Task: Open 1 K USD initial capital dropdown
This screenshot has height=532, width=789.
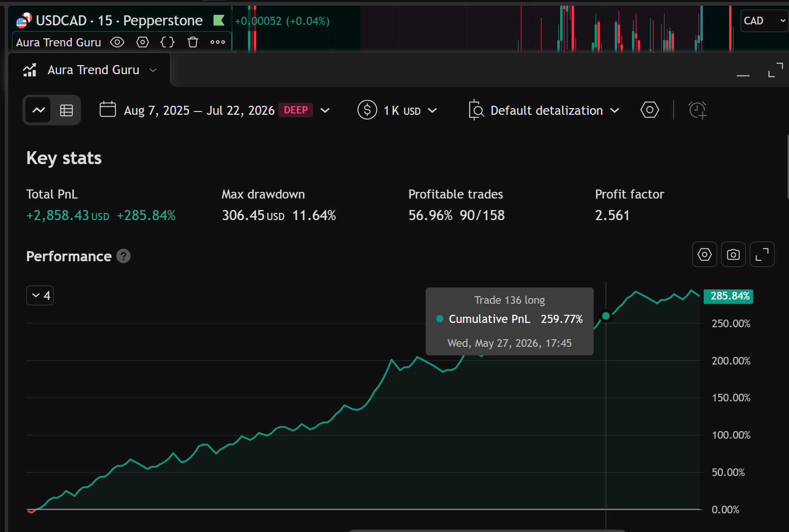Action: tap(410, 111)
